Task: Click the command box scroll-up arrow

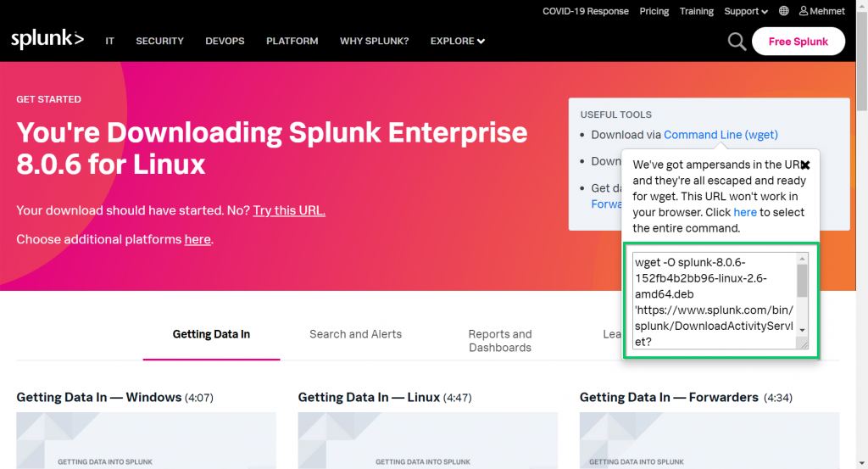Action: tap(802, 259)
